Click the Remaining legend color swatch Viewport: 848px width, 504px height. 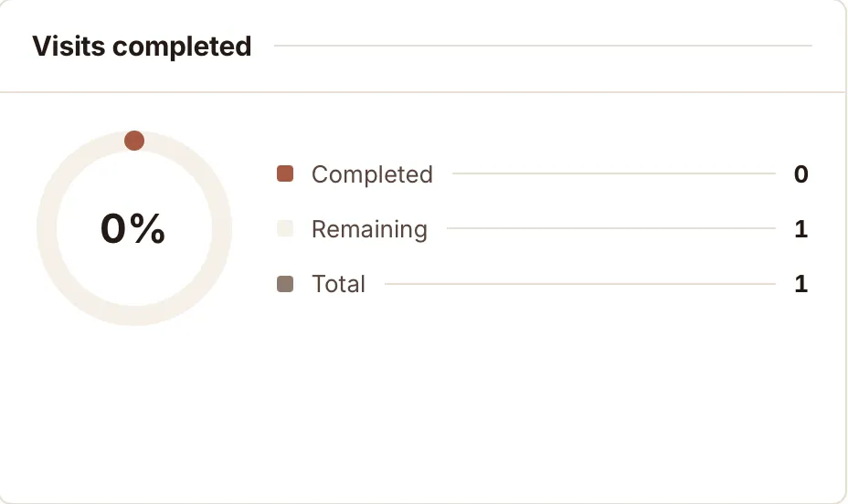[x=285, y=228]
